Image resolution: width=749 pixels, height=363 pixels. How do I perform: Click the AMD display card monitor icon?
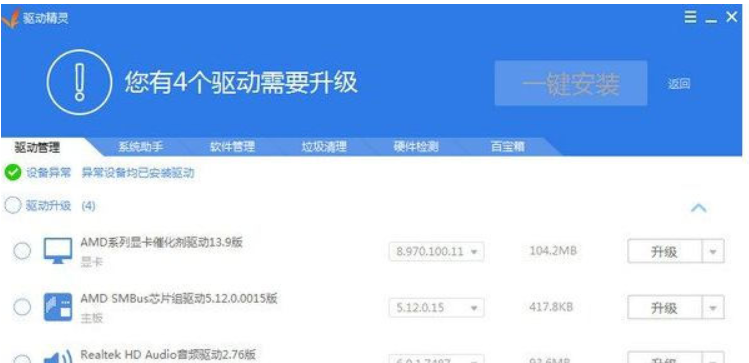click(58, 251)
